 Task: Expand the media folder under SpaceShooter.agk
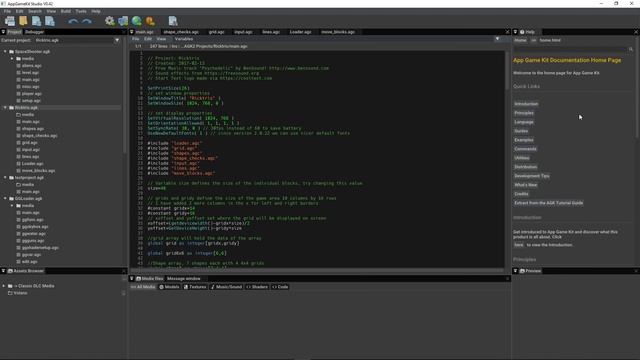click(12, 58)
